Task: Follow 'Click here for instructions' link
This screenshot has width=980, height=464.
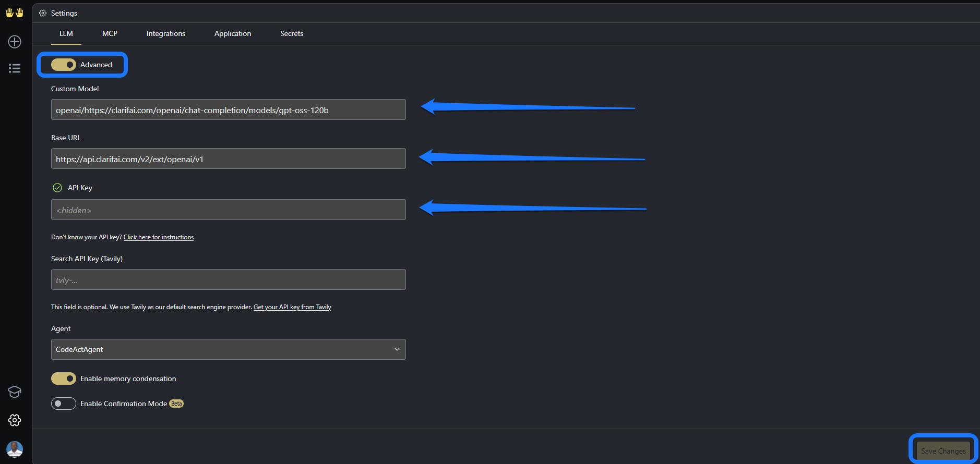Action: tap(159, 237)
